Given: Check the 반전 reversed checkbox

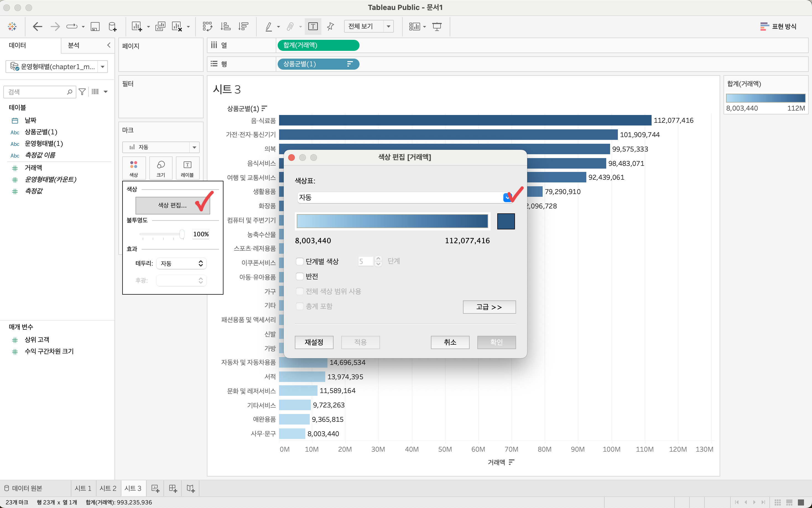Looking at the screenshot, I should coord(300,276).
